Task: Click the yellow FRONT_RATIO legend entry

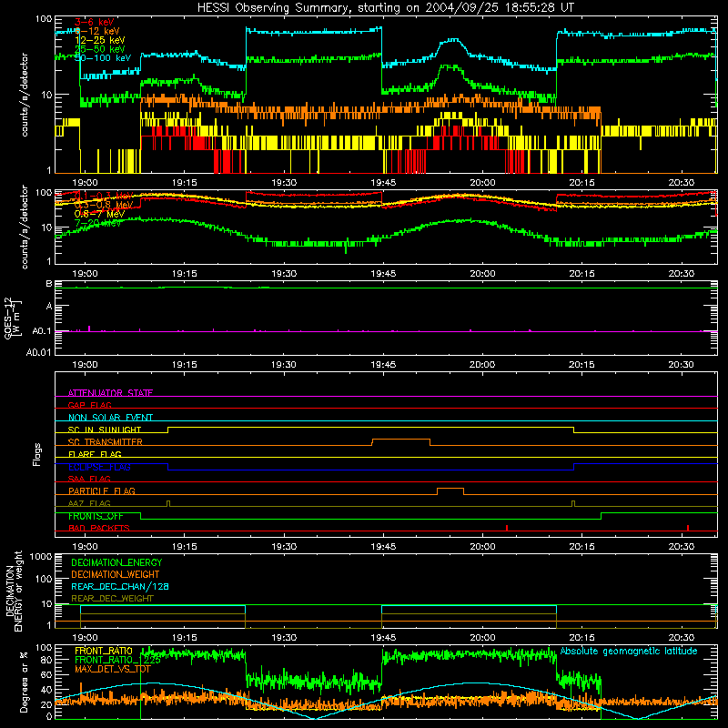Action: 104,651
